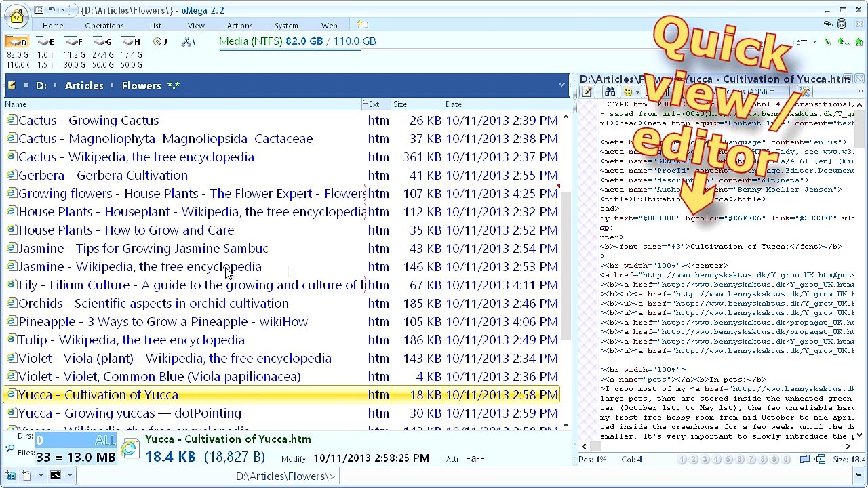Click the file list vertical scrollbar

566,271
